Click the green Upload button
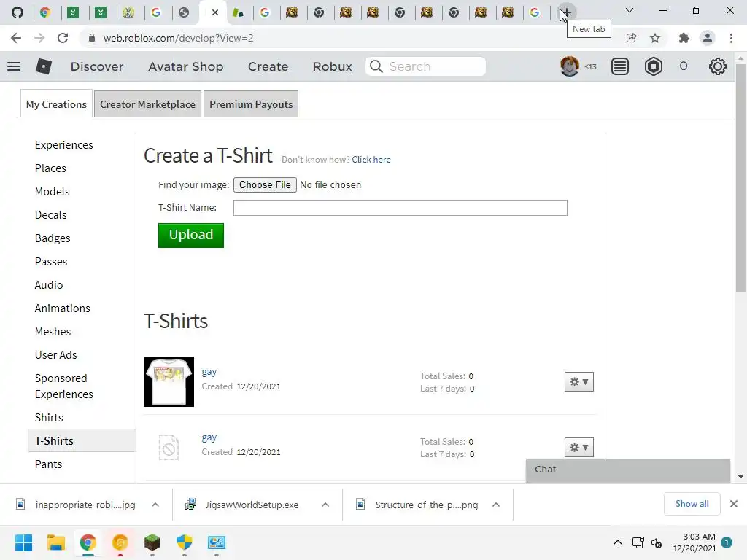The image size is (747, 560). click(191, 236)
